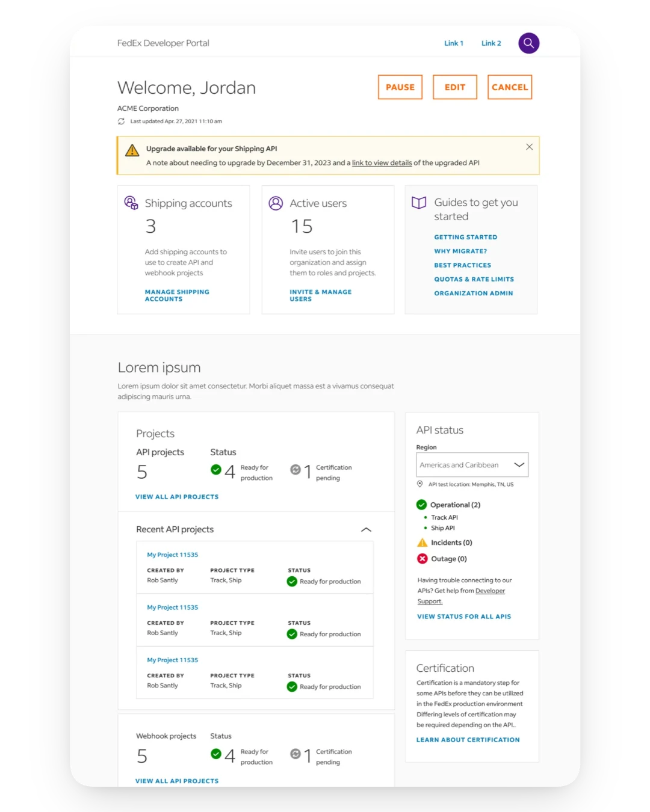Click the Shipping accounts count 3

coord(150,226)
